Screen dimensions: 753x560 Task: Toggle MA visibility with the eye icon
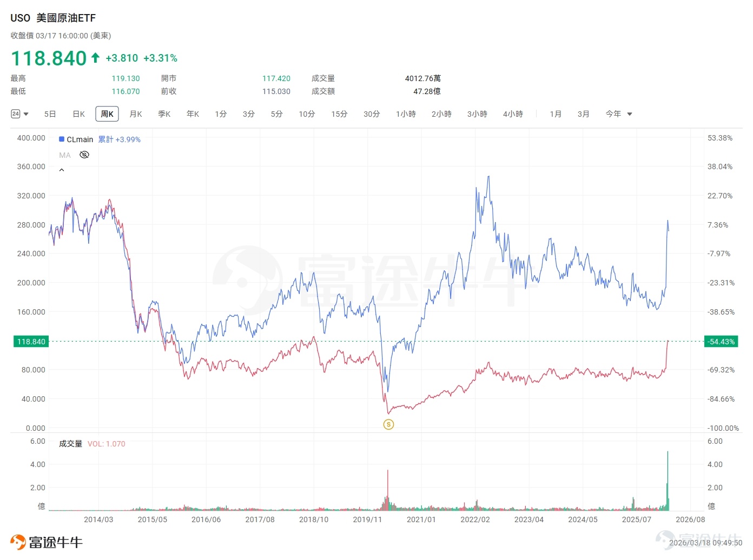coord(84,155)
